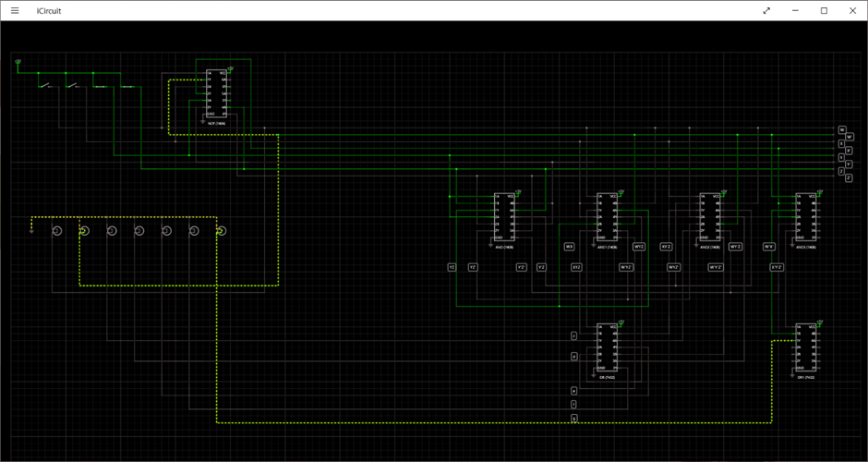Select the sixth LED from the left

(194, 230)
